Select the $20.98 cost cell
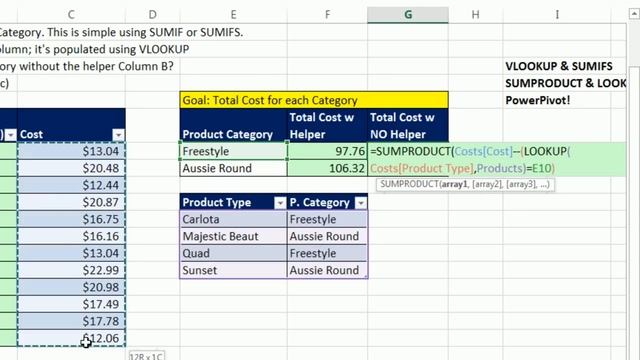The width and height of the screenshot is (640, 360). 71,287
